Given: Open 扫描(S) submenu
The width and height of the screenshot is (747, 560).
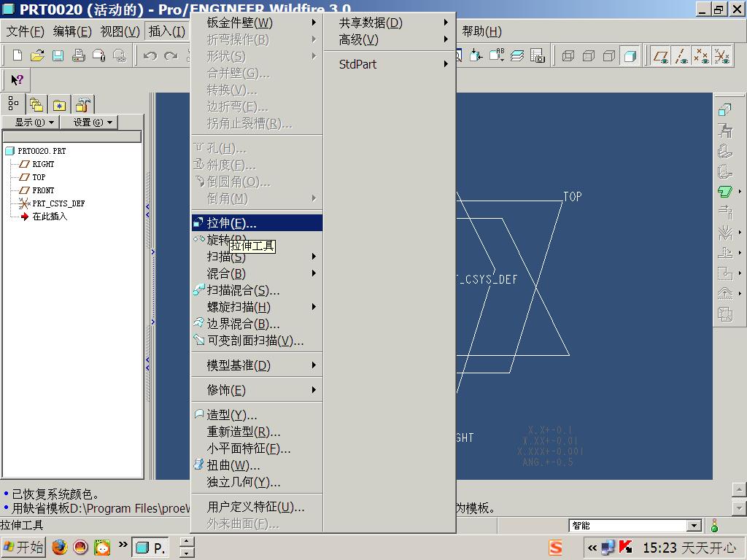Looking at the screenshot, I should (257, 257).
